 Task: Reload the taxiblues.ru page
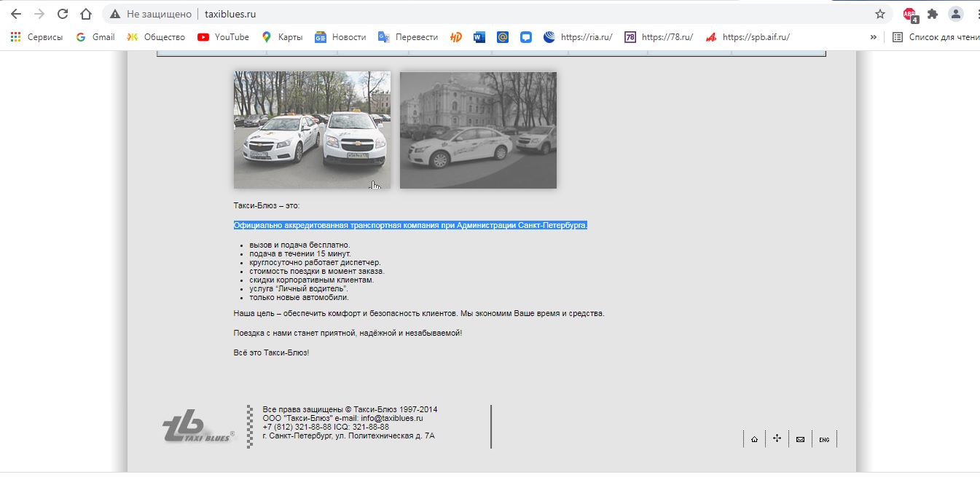click(63, 14)
